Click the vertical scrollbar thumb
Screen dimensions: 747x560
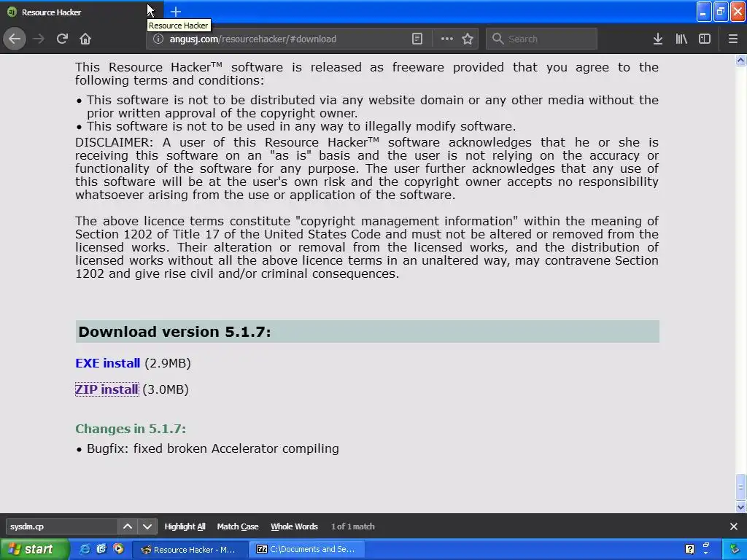click(741, 487)
